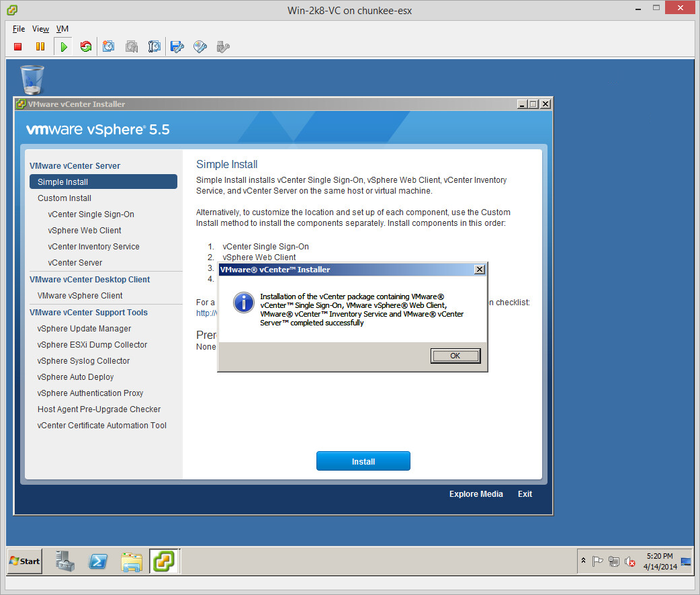Viewport: 700px width, 595px height.
Task: Click the floppy drive connect icon
Action: (x=177, y=46)
